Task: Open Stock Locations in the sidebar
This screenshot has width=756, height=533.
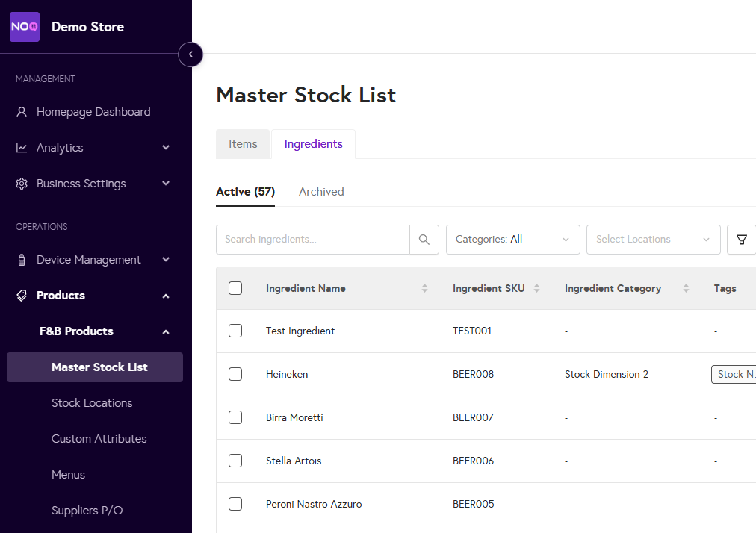Action: click(x=92, y=403)
